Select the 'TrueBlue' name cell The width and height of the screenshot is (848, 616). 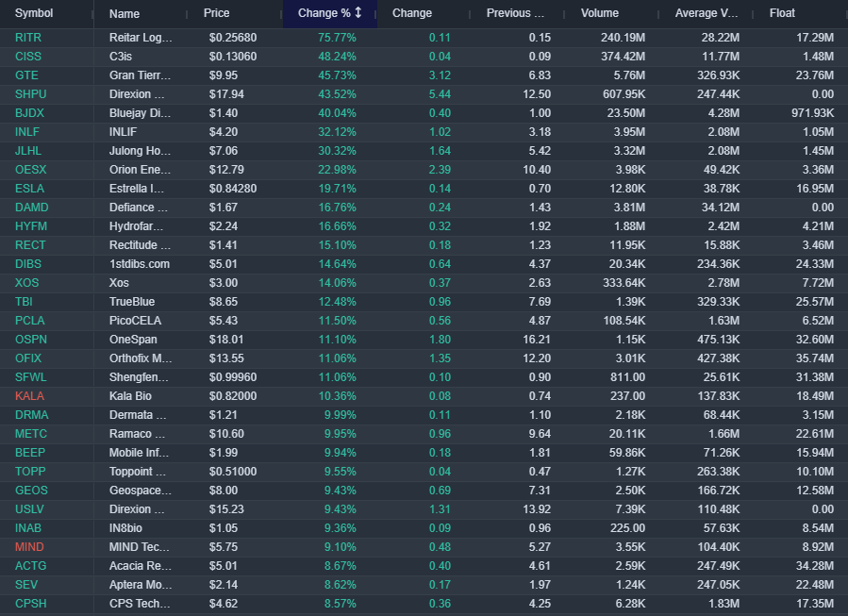click(x=132, y=302)
